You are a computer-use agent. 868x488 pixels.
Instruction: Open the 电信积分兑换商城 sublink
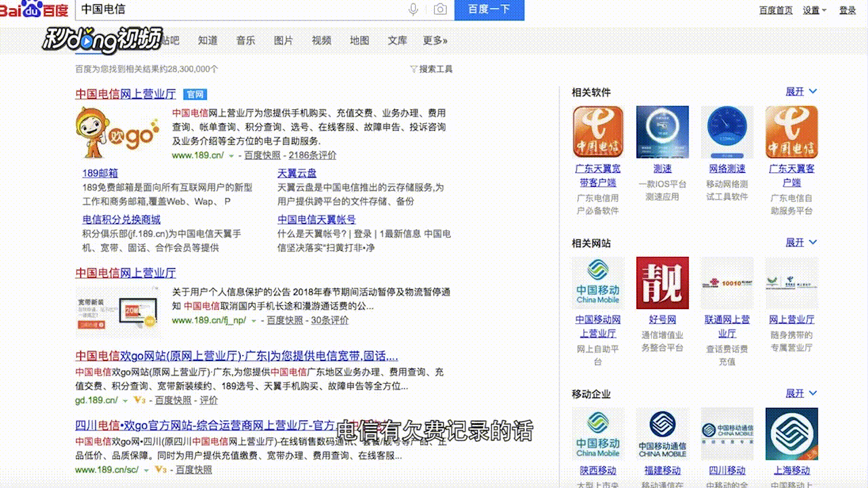[121, 220]
